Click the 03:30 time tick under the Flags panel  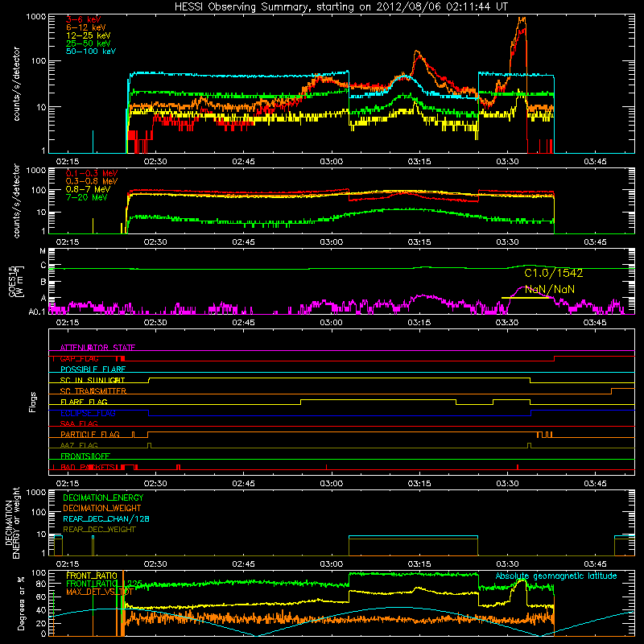point(507,484)
